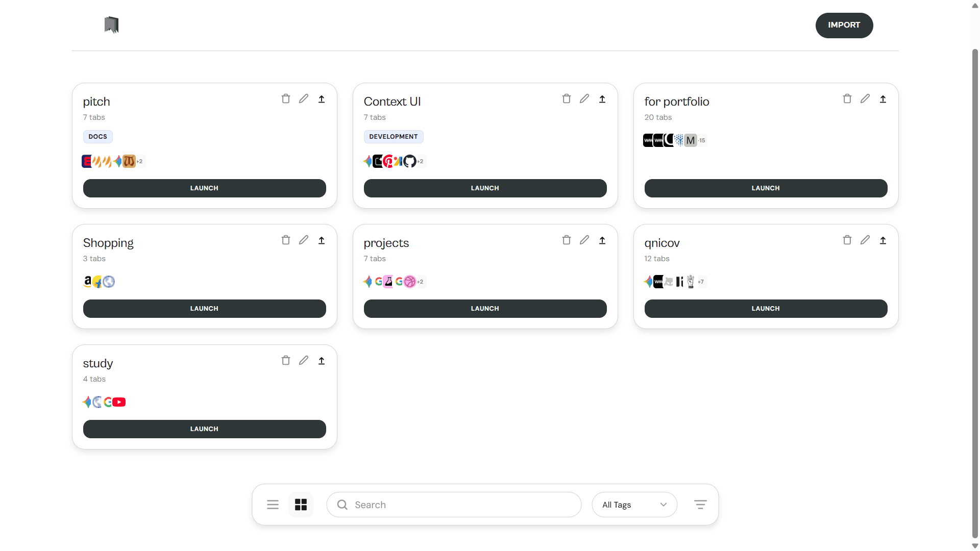
Task: Toggle grid view in bottom toolbar
Action: click(301, 505)
